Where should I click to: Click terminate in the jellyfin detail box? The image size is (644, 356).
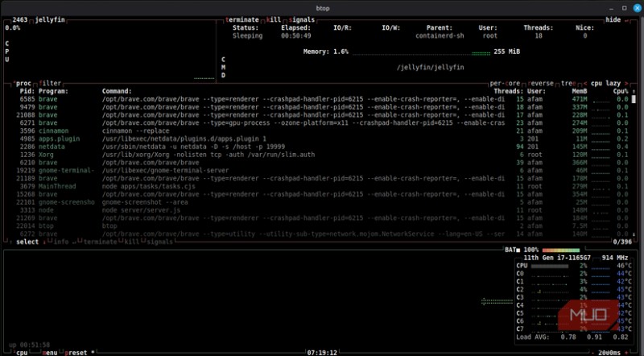[242, 19]
